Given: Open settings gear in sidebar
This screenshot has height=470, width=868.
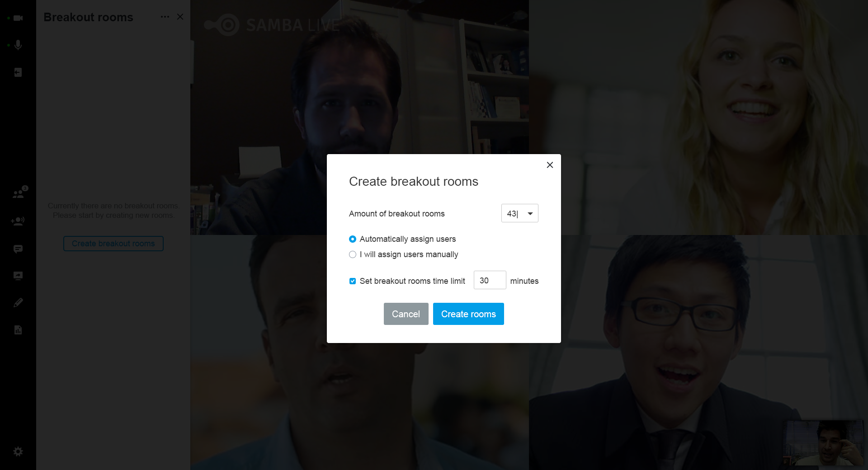Looking at the screenshot, I should point(18,451).
